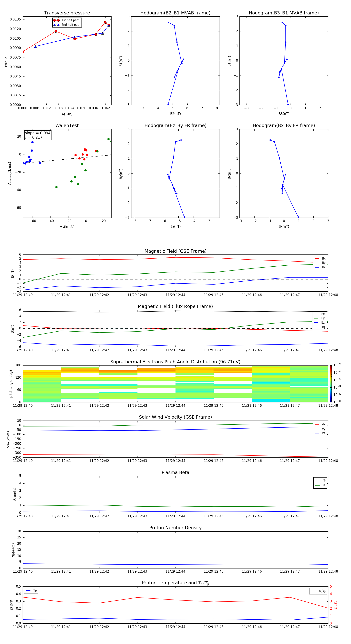Viewport: 351px width, 644px height.
Task: Click the 'VA(km/s)' x-axis label on WalenTest
Action: pos(67,227)
